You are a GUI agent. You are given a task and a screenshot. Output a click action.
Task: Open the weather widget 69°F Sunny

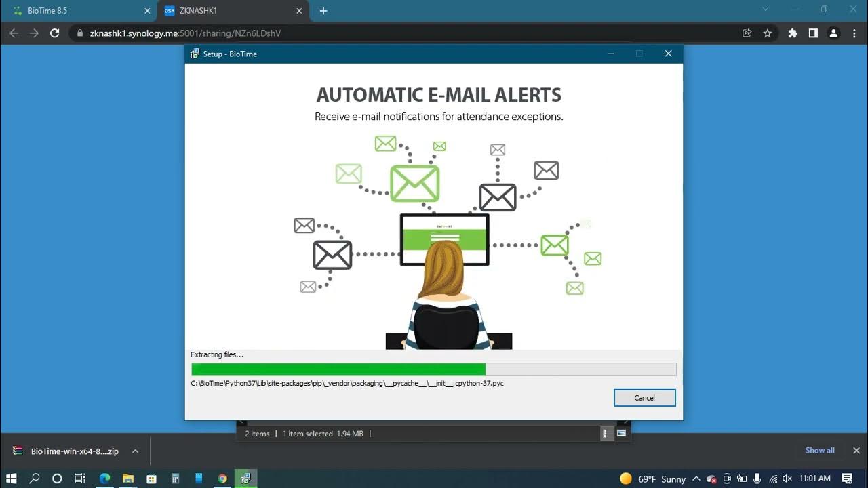click(x=652, y=479)
